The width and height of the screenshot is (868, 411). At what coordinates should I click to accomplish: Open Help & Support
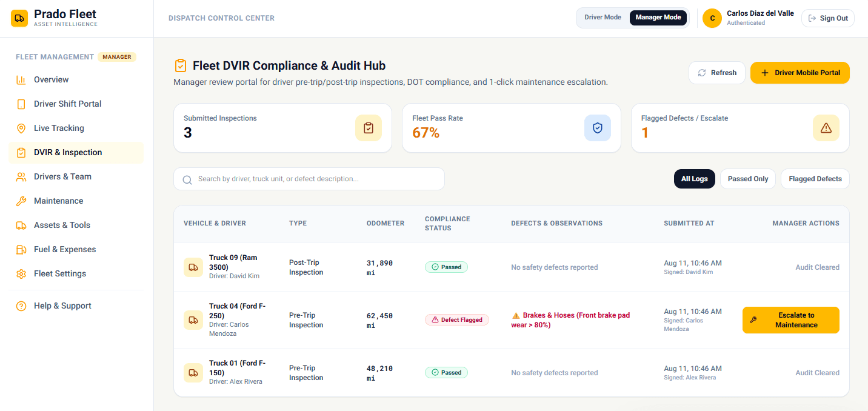[76, 306]
